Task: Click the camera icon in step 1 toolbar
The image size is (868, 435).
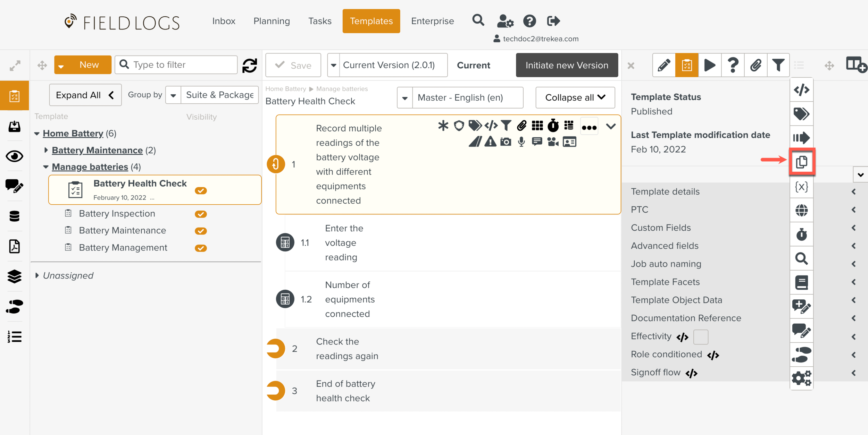Action: pos(506,142)
